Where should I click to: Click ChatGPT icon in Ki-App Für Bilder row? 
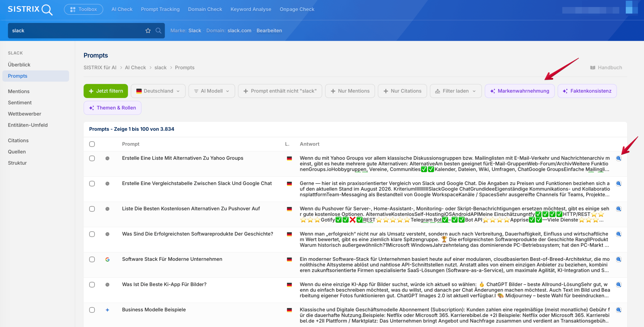(107, 284)
